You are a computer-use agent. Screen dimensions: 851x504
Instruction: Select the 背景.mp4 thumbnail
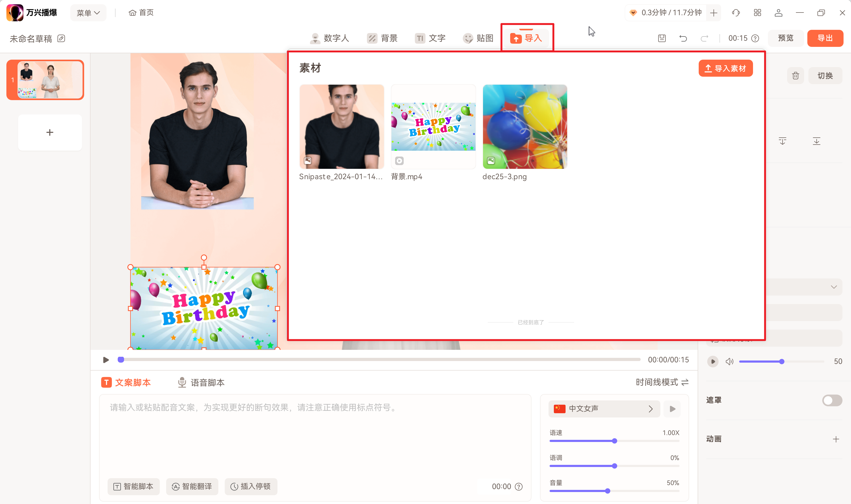pos(433,127)
